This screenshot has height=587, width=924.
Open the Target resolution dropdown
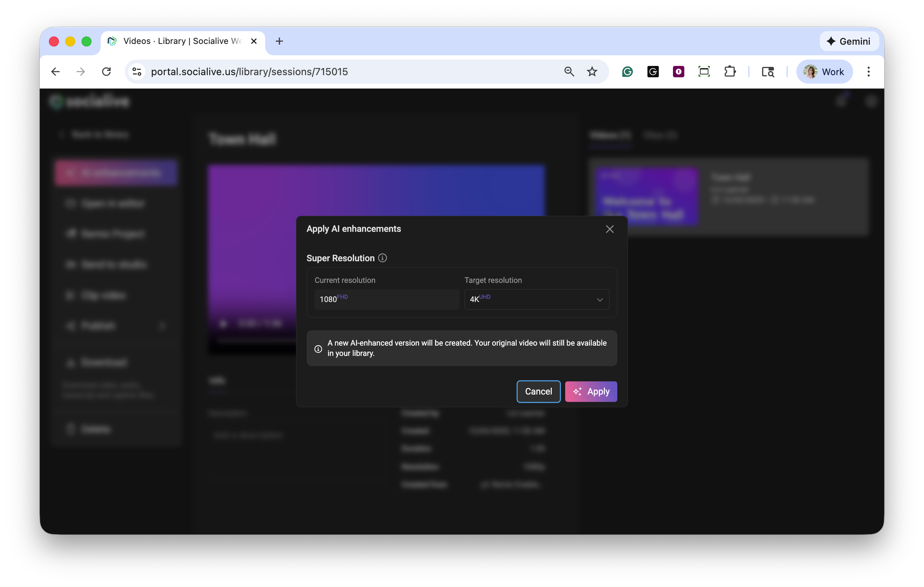click(x=536, y=299)
